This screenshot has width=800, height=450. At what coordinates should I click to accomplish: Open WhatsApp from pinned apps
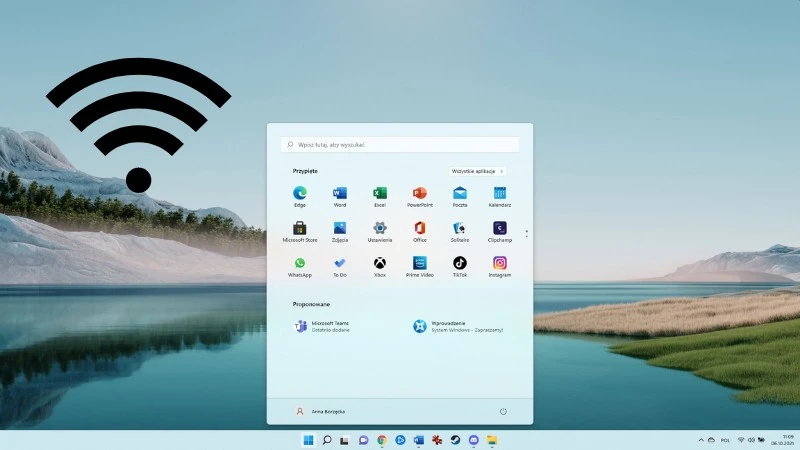pos(299,267)
